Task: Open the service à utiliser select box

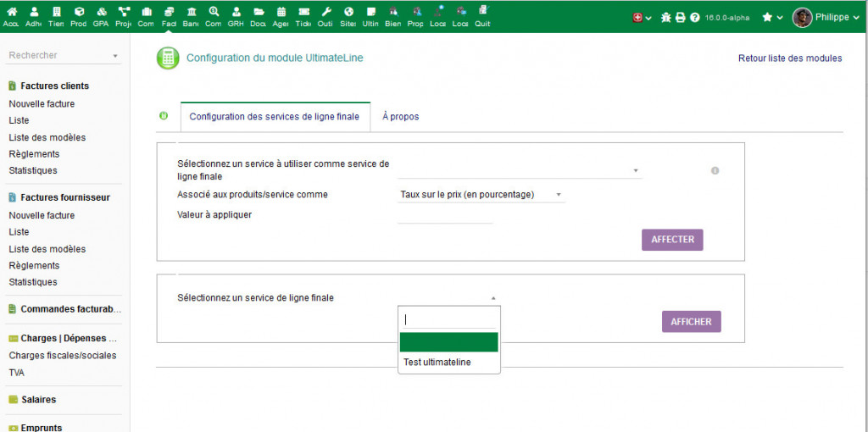Action: click(520, 170)
